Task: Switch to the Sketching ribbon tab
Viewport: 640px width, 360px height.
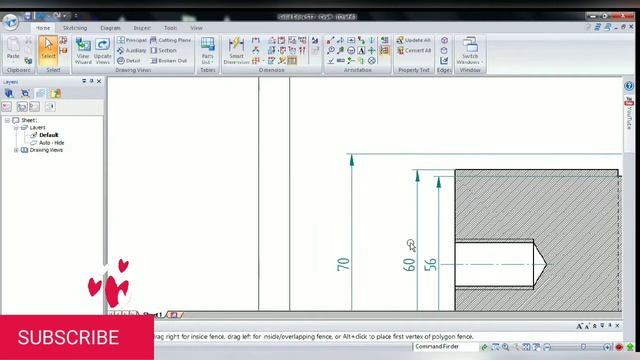Action: point(75,28)
